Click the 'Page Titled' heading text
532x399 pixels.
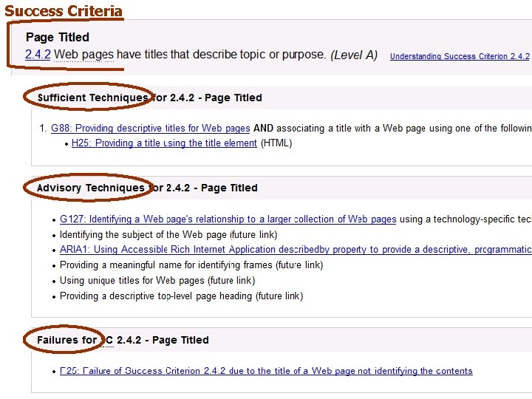58,37
